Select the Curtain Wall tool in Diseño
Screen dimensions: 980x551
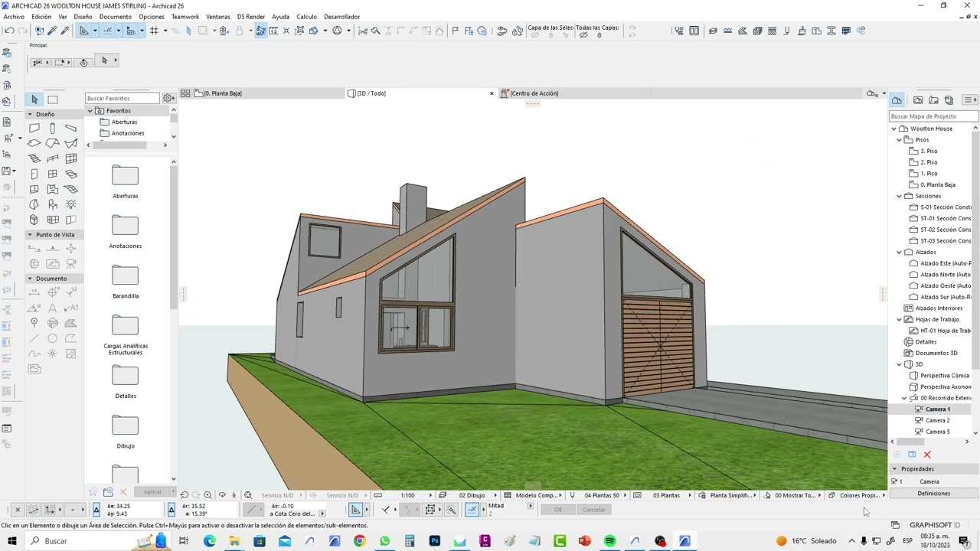pos(71,158)
